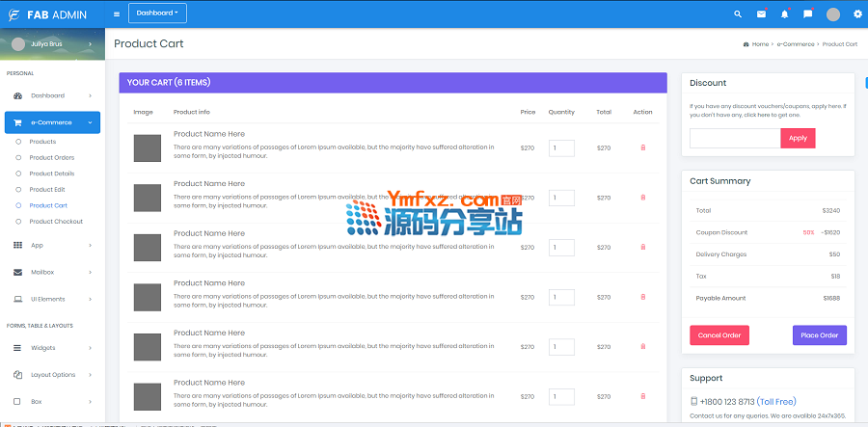Expand the Mailbox sidebar menu
The height and width of the screenshot is (427, 868).
tap(52, 273)
